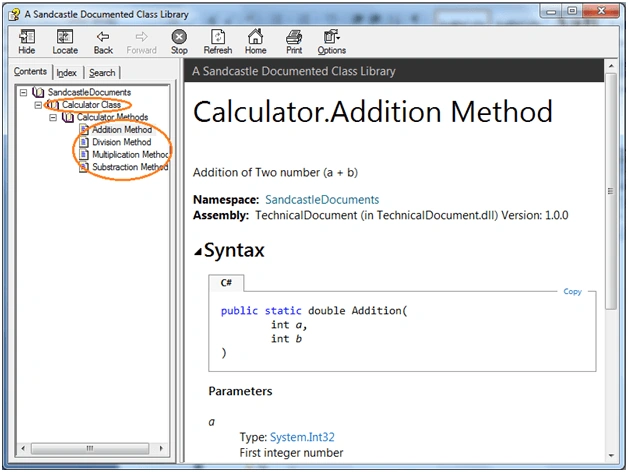
Task: Stop loading with the Stop icon
Action: point(179,42)
